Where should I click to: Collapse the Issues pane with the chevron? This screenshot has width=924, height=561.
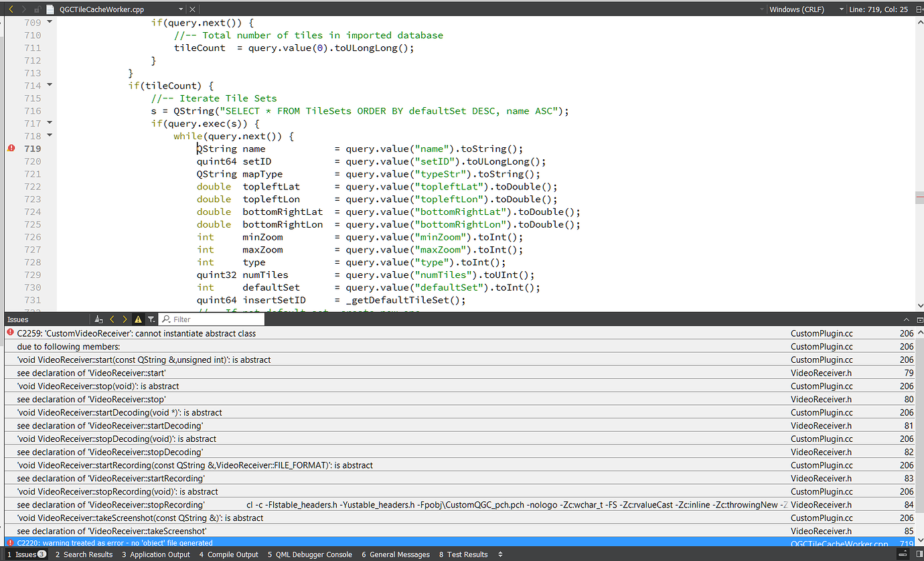[906, 319]
